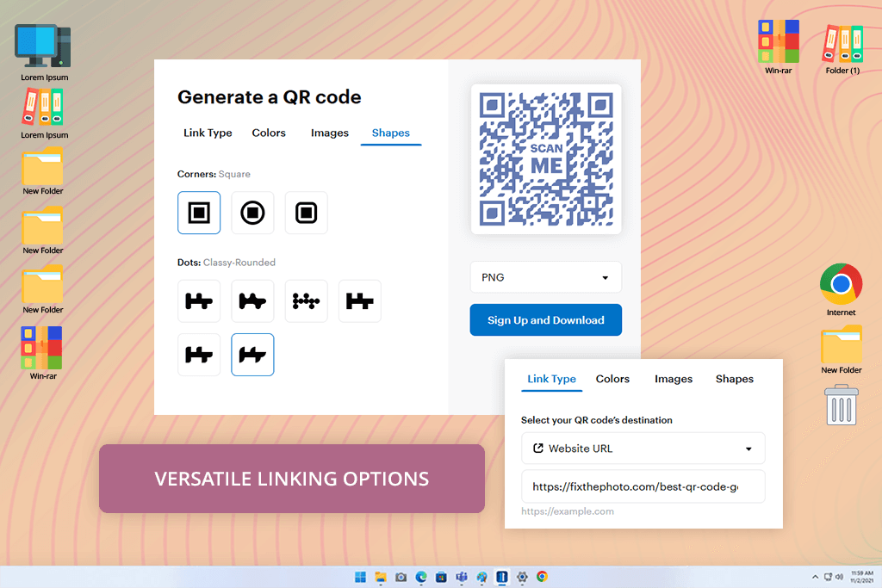Pick the sharp square-edged dots style
The height and width of the screenshot is (588, 882).
click(x=360, y=301)
